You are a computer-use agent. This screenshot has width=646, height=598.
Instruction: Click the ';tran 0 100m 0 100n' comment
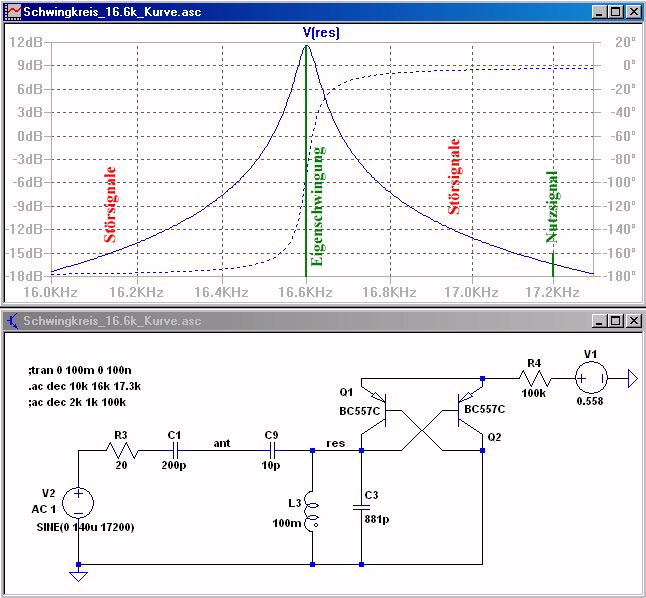click(x=80, y=370)
